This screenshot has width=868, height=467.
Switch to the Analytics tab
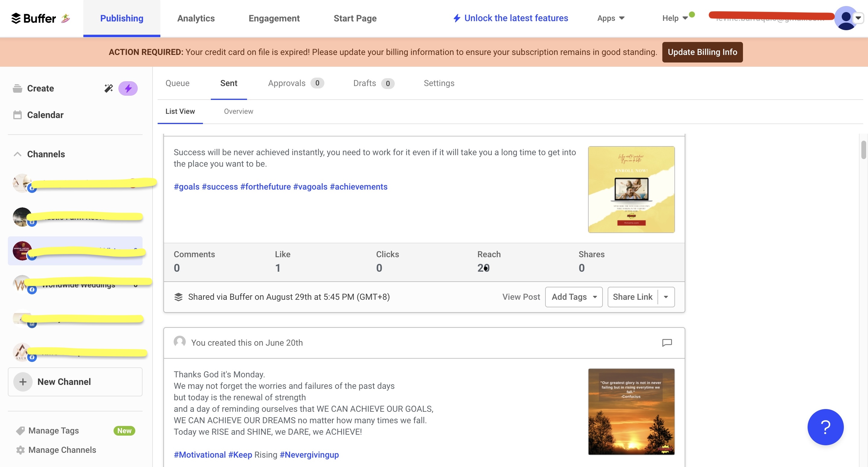196,18
